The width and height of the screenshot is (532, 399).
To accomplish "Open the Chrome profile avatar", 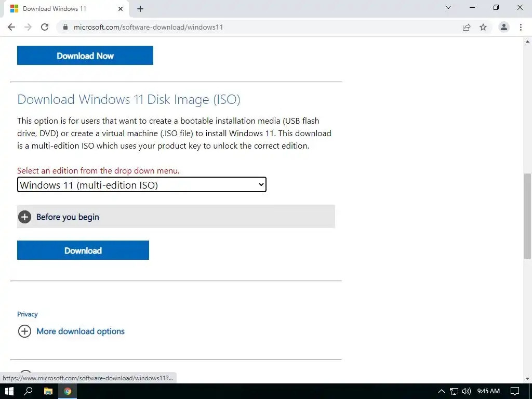I will 504,27.
